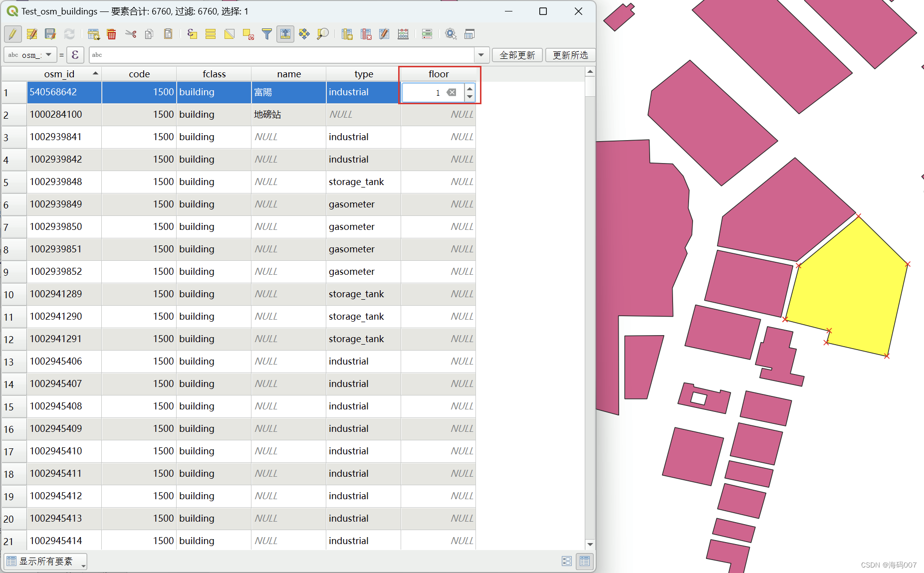Expand the expression history dropdown arrow
The height and width of the screenshot is (573, 924).
481,55
